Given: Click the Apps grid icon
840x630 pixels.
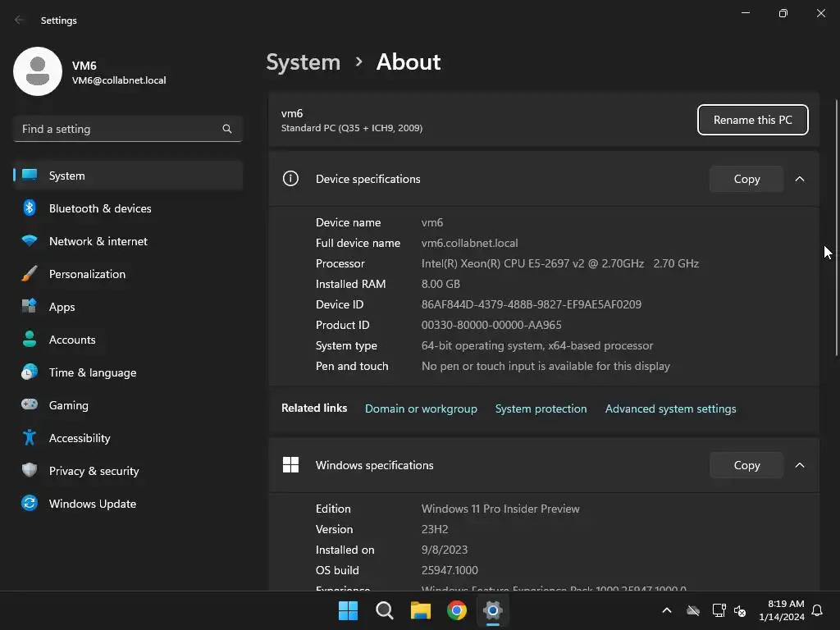Looking at the screenshot, I should click(30, 306).
